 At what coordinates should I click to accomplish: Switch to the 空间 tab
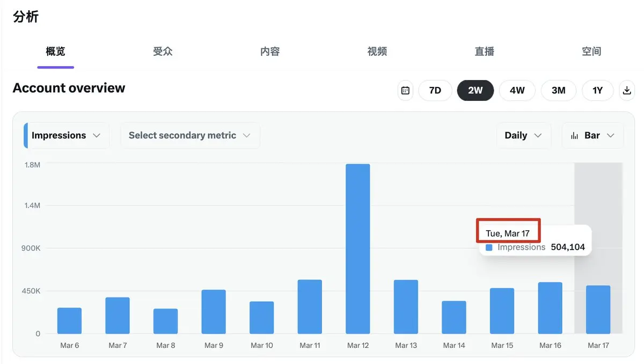[x=591, y=52]
